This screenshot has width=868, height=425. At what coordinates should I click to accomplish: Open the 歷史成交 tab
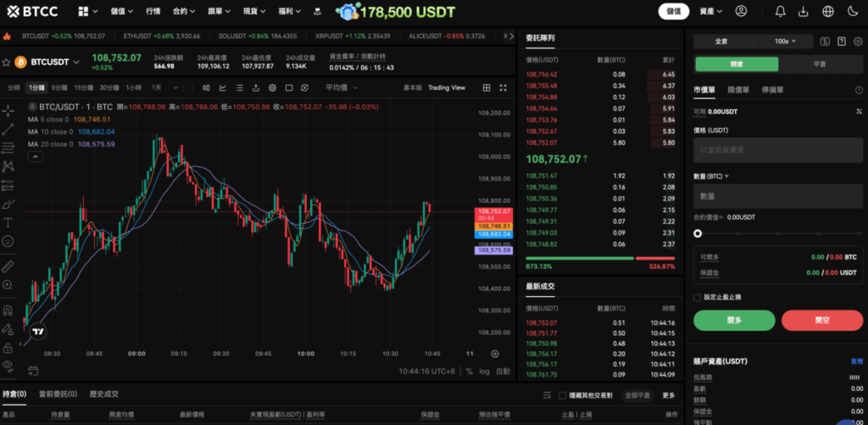point(104,394)
